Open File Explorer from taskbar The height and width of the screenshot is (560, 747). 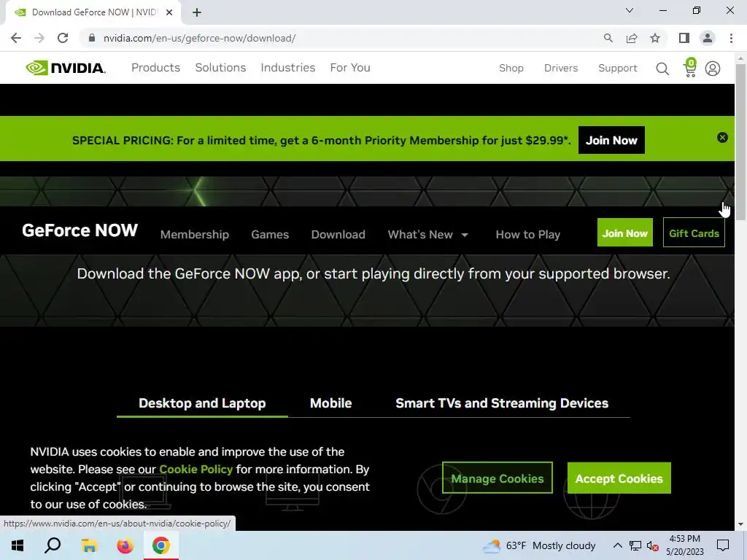(x=89, y=545)
